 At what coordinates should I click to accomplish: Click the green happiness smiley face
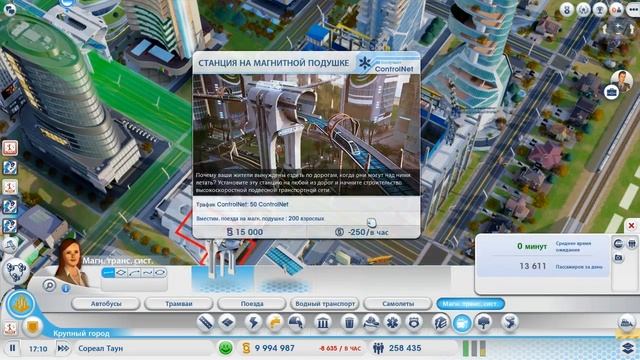coord(225,348)
